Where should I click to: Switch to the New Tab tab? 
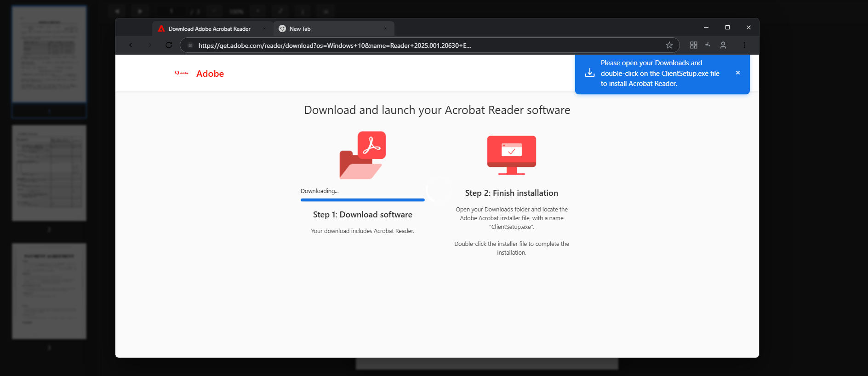click(334, 28)
